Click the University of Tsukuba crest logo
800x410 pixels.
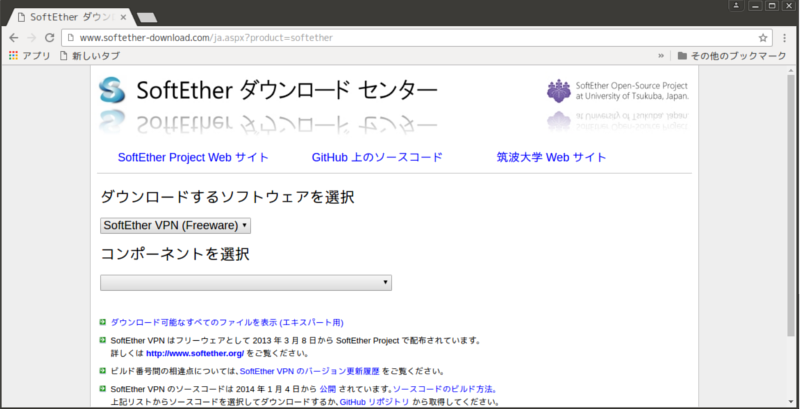559,91
